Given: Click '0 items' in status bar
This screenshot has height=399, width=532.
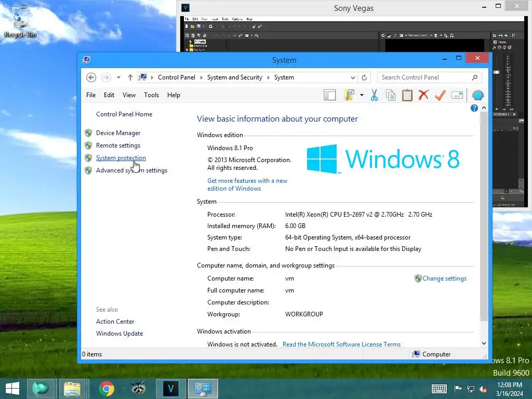Looking at the screenshot, I should [x=92, y=354].
